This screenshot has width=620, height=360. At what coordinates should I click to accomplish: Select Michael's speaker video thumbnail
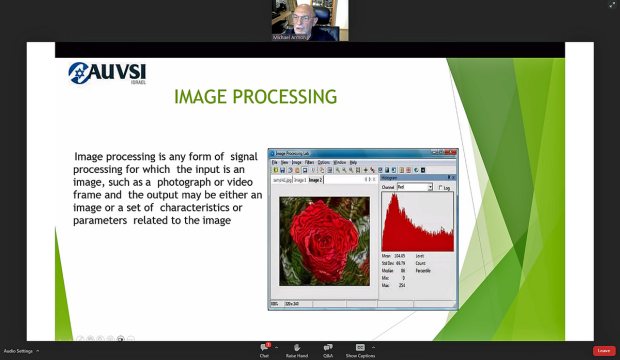pyautogui.click(x=310, y=20)
